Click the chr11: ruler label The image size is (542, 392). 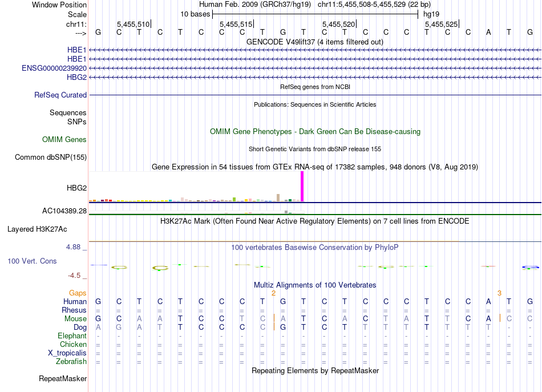[x=76, y=24]
